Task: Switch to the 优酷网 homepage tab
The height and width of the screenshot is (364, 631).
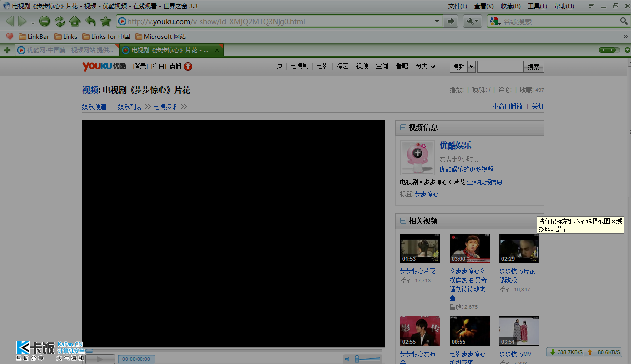Action: (x=67, y=50)
